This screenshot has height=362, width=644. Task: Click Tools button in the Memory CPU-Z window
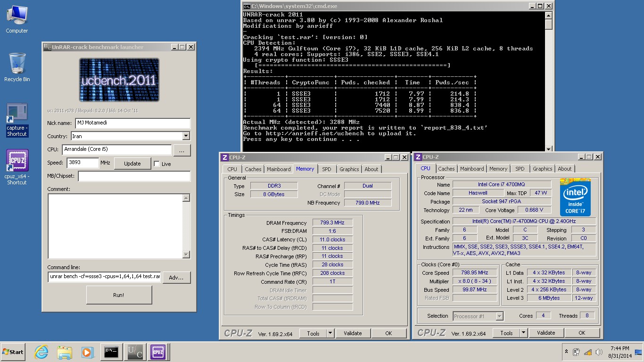pyautogui.click(x=313, y=333)
